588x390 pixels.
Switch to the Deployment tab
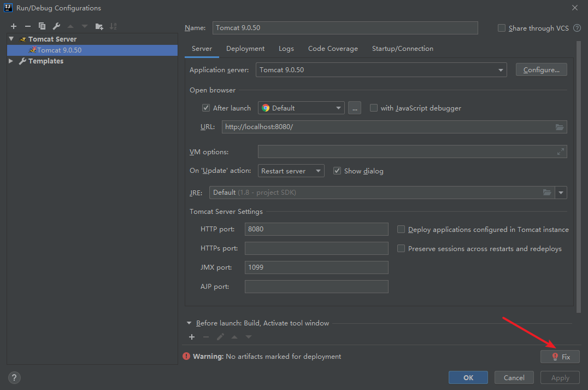pos(245,49)
